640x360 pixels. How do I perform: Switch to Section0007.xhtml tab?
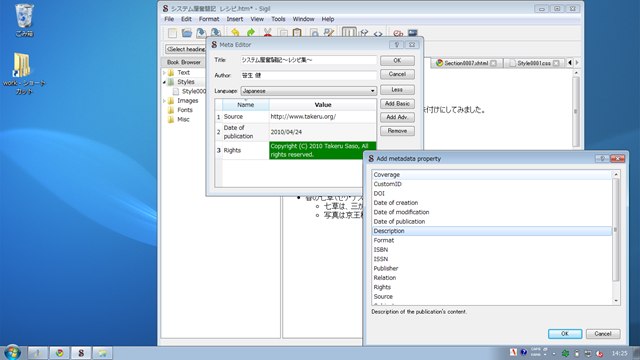coord(466,63)
